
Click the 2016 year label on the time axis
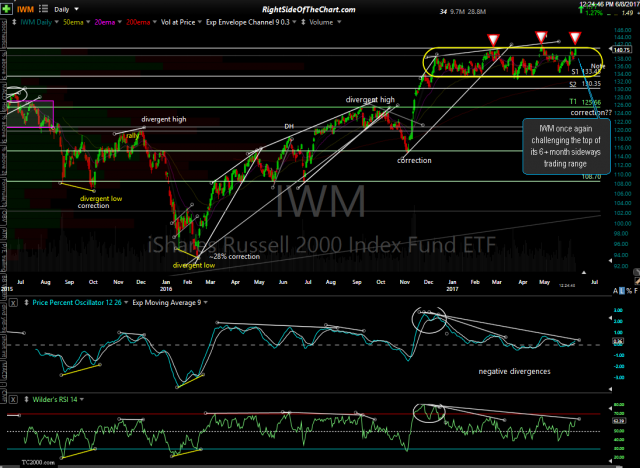(x=166, y=289)
